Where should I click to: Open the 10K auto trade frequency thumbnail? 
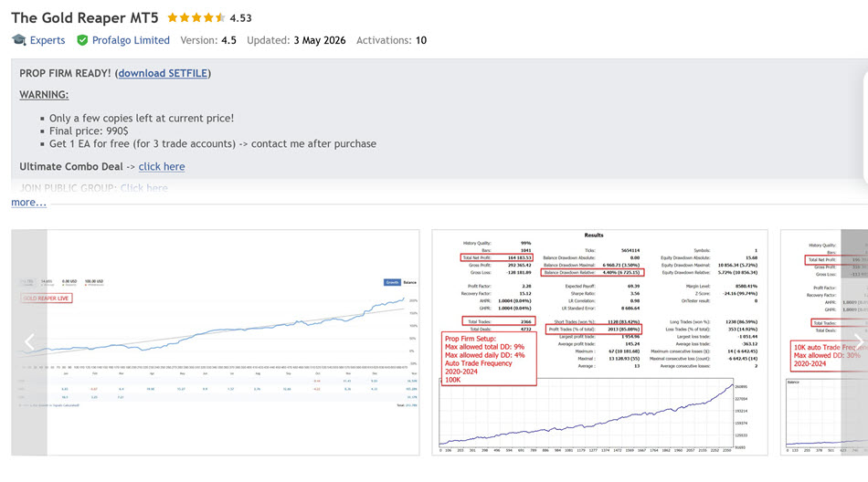click(824, 342)
